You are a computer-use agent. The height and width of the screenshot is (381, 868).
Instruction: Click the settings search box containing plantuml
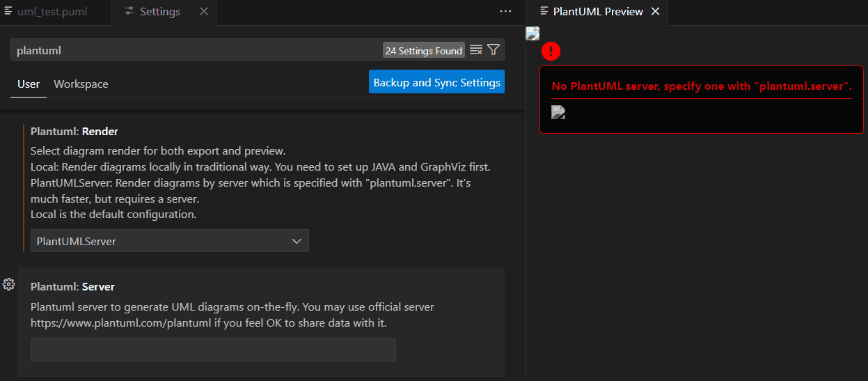[x=195, y=50]
